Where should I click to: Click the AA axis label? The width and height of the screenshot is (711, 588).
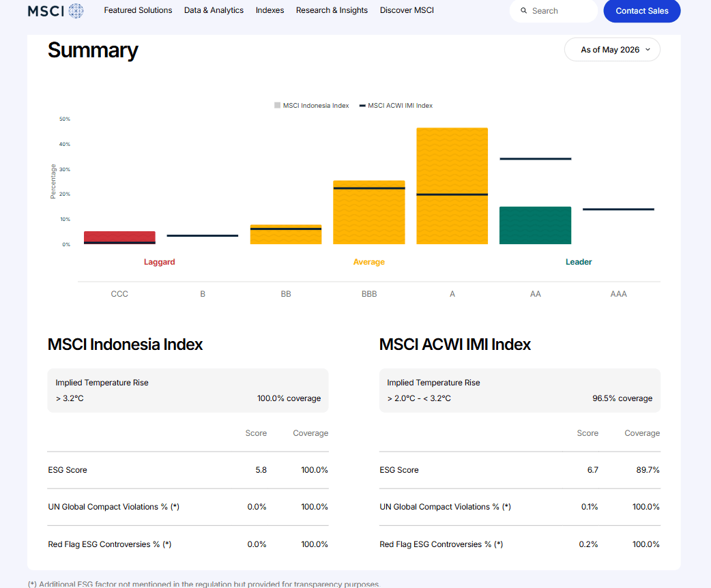coord(536,294)
